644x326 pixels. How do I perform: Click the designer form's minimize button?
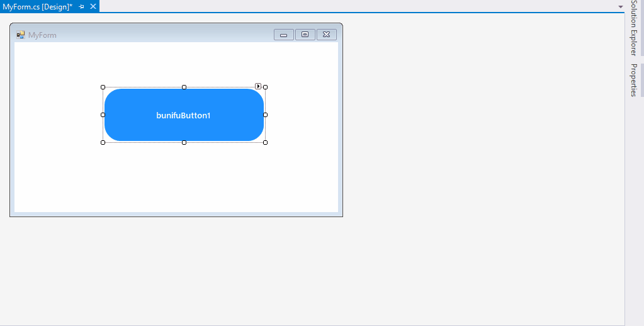[284, 35]
